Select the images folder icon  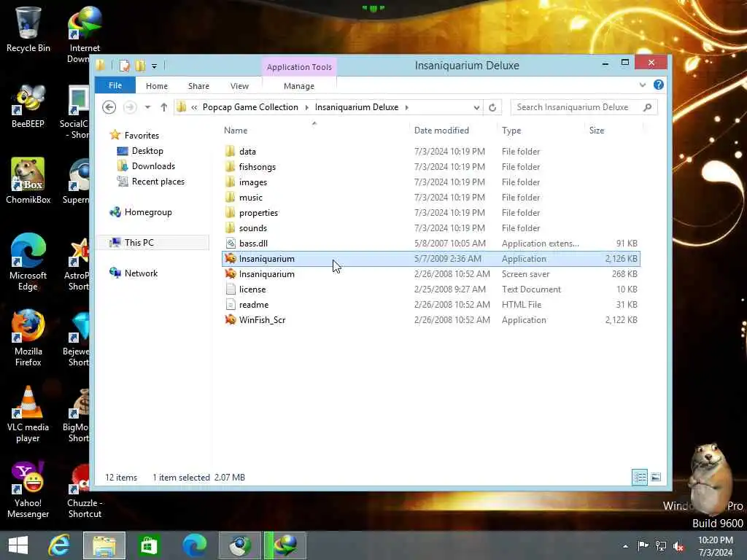[x=231, y=182]
